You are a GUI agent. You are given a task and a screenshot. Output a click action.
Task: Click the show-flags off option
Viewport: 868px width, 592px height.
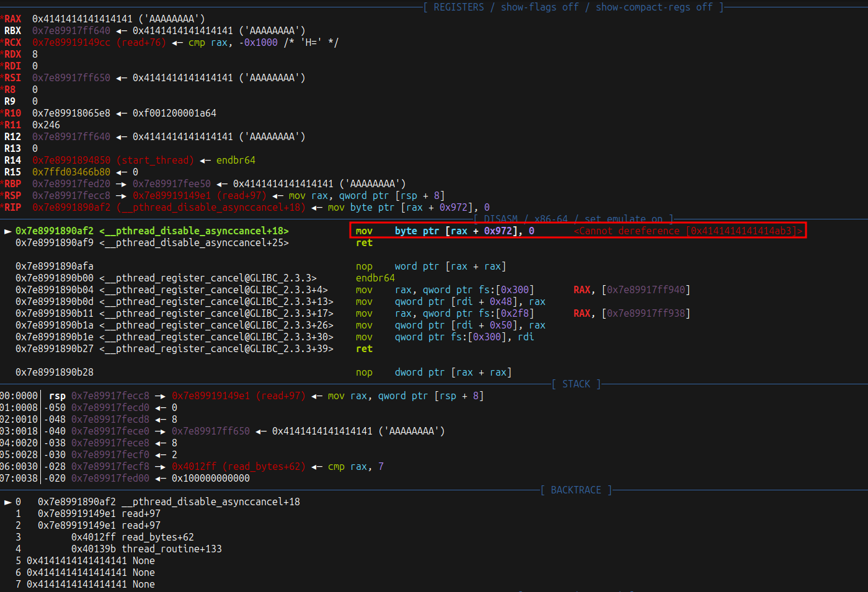point(539,7)
